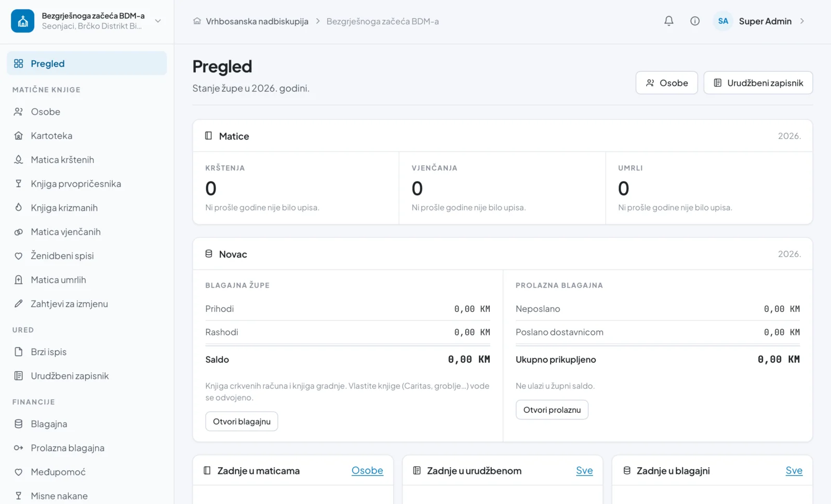Click the Saldo row label
This screenshot has width=831, height=504.
(x=217, y=360)
